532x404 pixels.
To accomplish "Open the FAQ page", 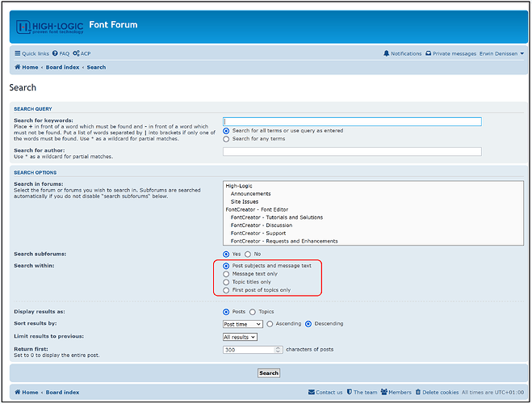I will pyautogui.click(x=61, y=53).
